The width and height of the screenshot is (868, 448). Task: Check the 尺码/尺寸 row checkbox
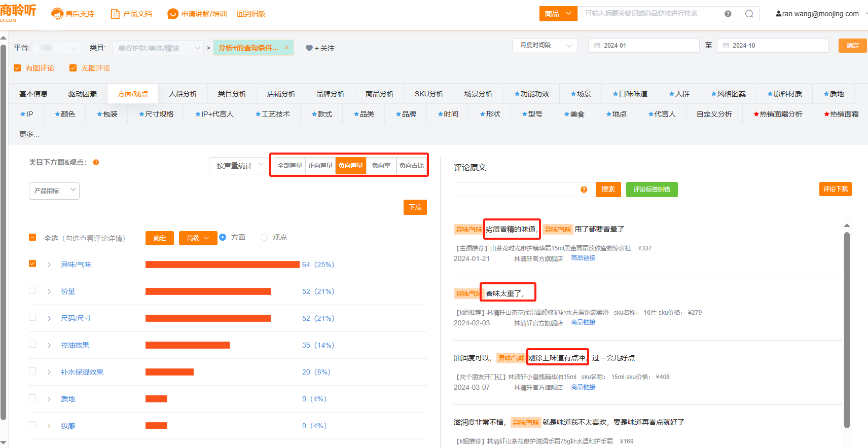(32, 317)
